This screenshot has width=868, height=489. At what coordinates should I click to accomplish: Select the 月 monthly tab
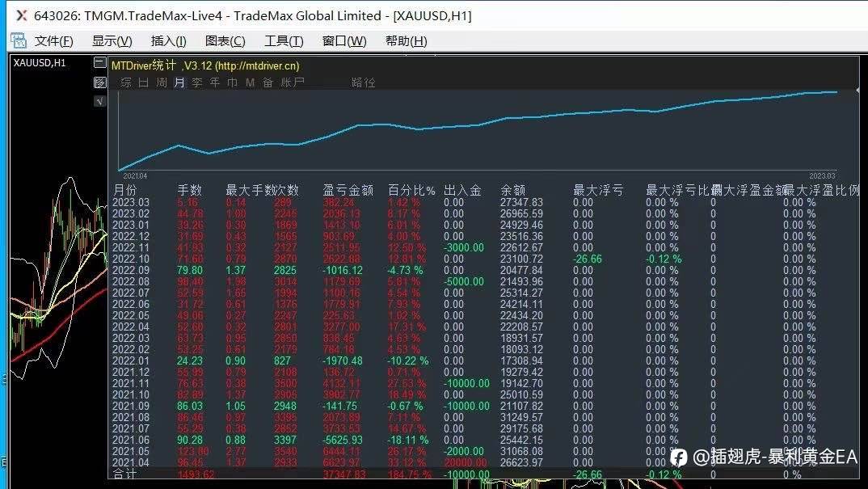click(x=179, y=82)
